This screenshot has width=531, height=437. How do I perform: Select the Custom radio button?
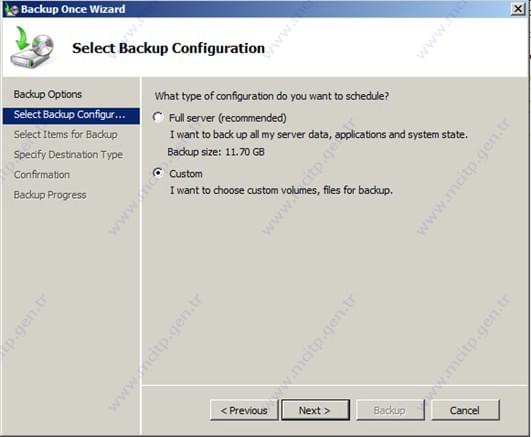(158, 173)
